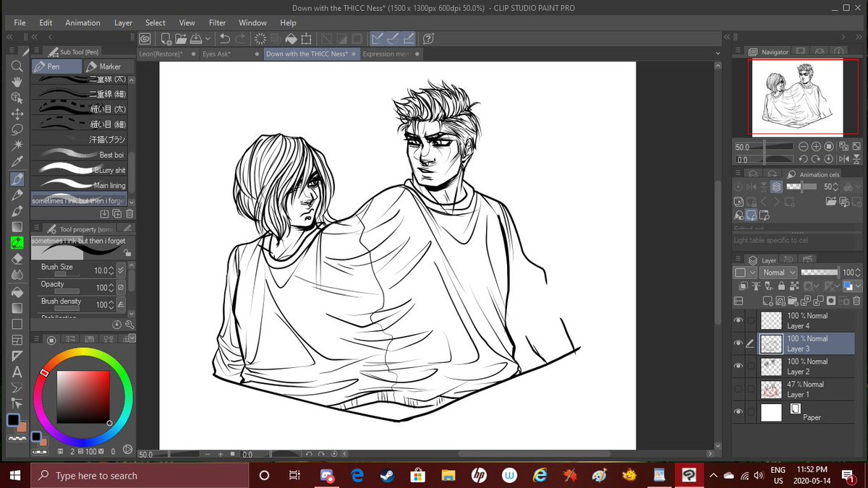This screenshot has width=868, height=488.
Task: Click the Redo arrow icon
Action: pyautogui.click(x=240, y=38)
